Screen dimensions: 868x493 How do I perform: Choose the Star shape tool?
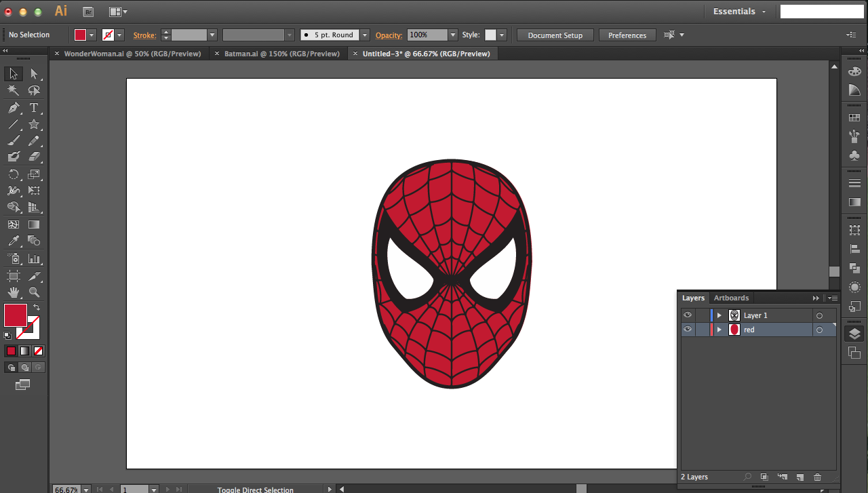coord(34,125)
